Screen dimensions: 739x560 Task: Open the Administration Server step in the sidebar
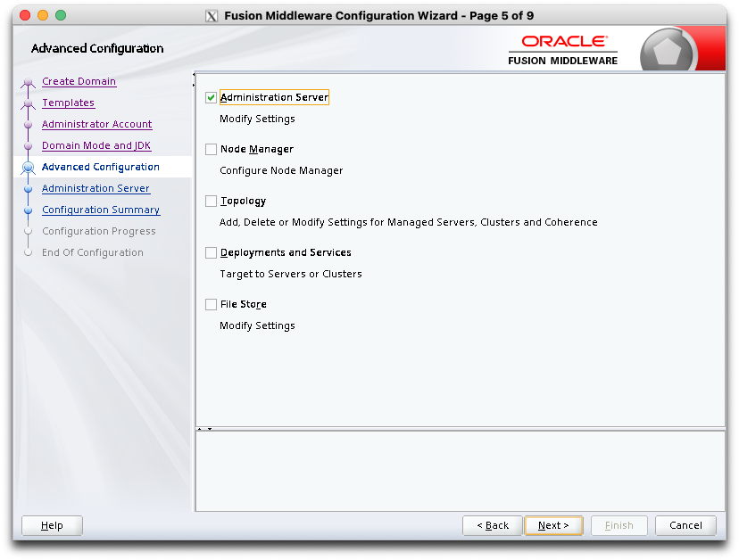(x=95, y=188)
